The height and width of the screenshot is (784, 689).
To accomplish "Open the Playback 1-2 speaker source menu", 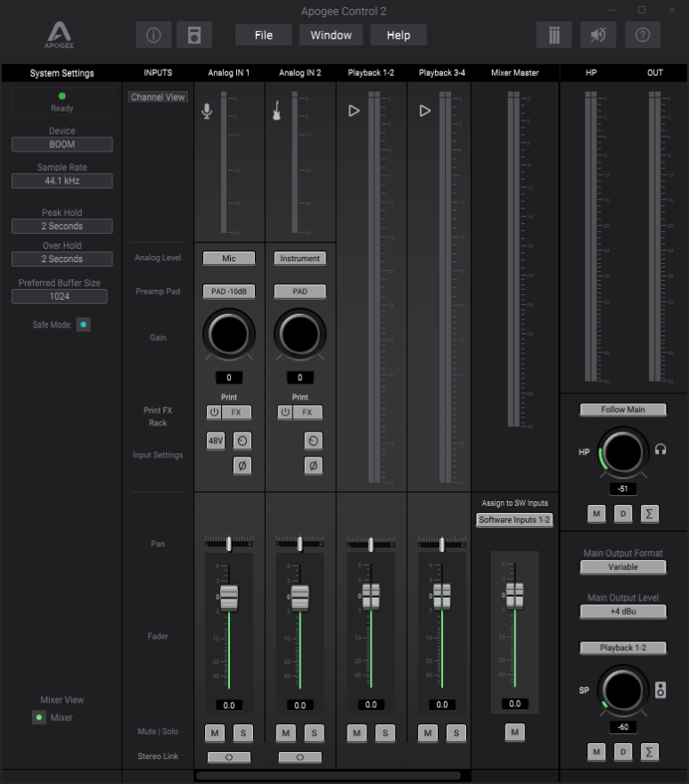I will tap(623, 648).
